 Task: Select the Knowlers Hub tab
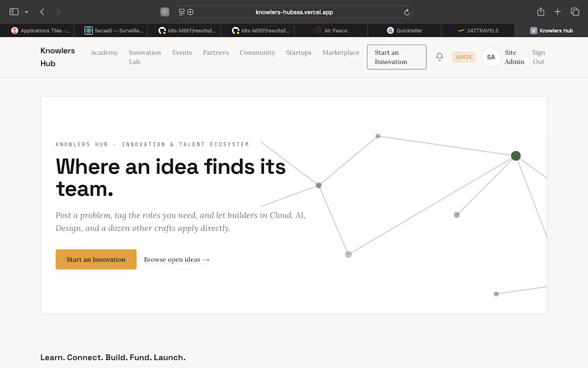click(551, 30)
